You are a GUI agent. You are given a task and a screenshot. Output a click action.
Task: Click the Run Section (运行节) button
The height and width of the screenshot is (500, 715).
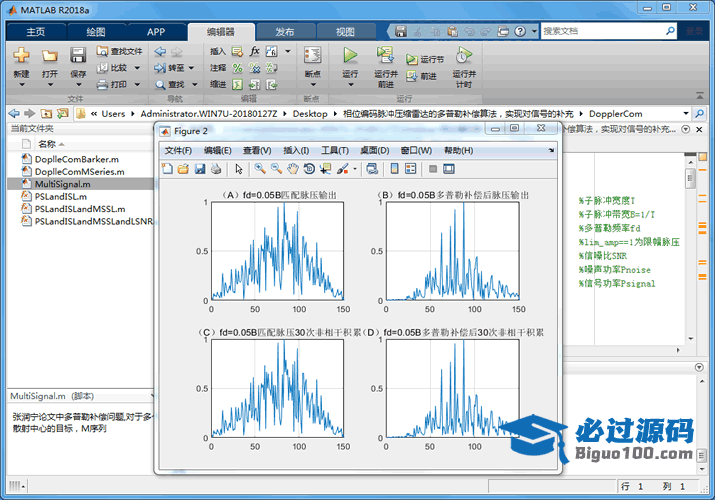[423, 59]
